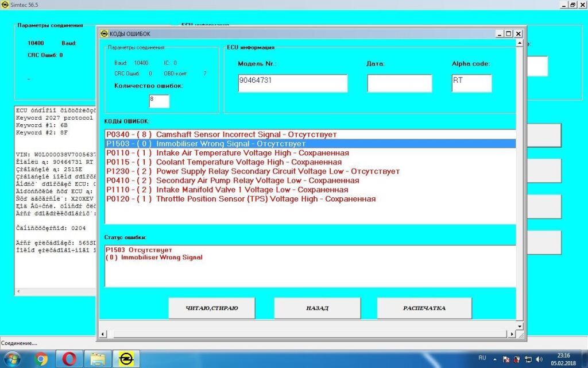
Task: Choose the P0410 Secondary Air Pump Relay error
Action: [232, 181]
